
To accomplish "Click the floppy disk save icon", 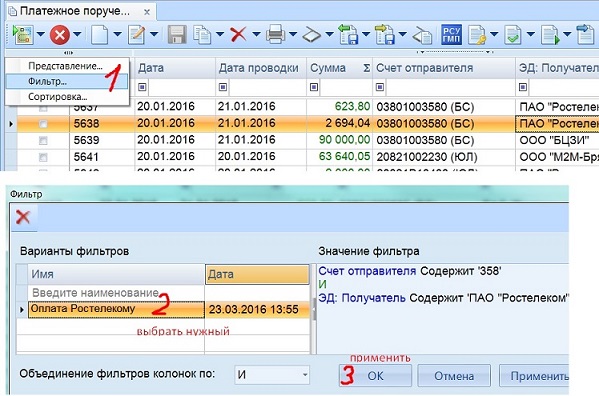I will [x=177, y=35].
